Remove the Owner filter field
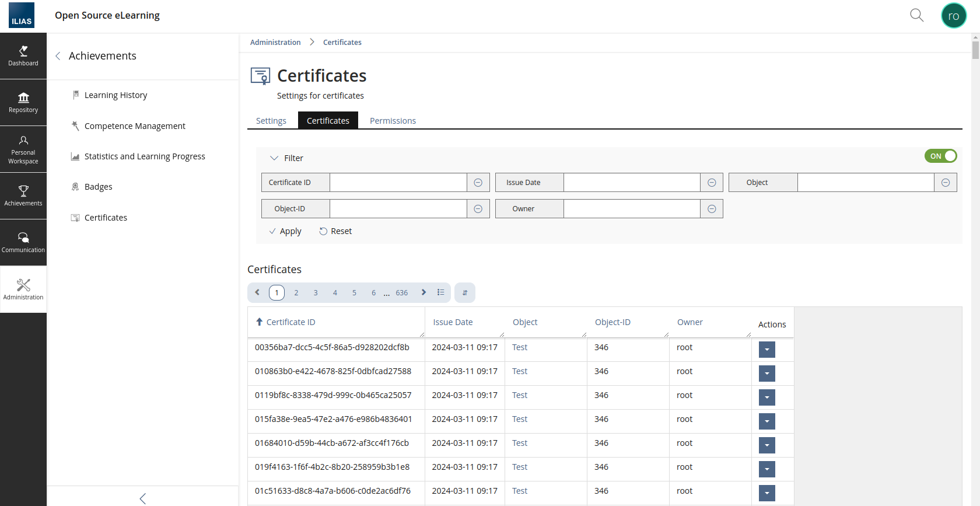980x506 pixels. point(712,209)
